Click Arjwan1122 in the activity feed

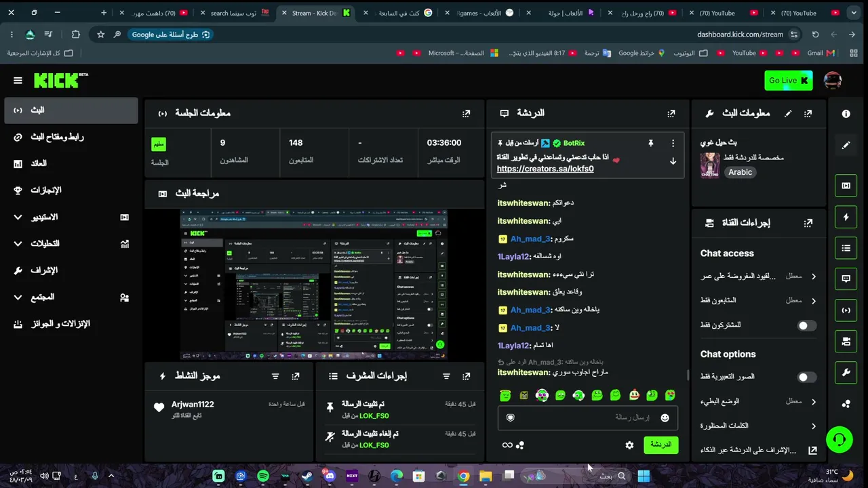[x=193, y=405]
